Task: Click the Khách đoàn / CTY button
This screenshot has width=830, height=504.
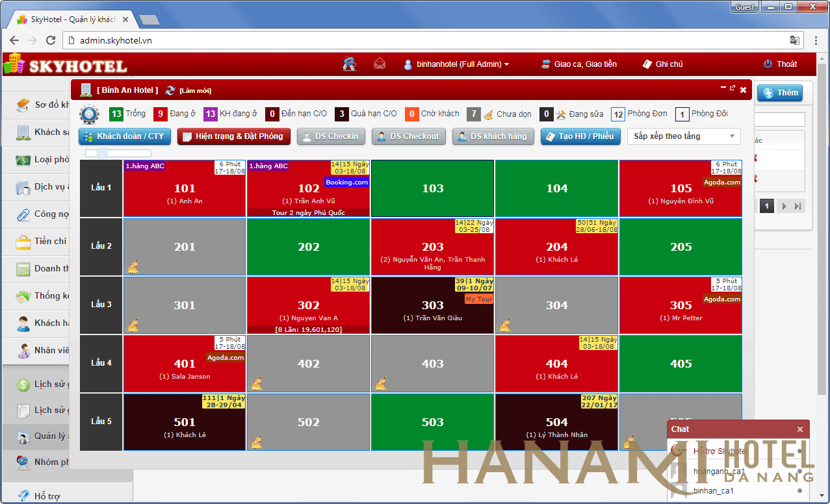Action: coord(125,136)
